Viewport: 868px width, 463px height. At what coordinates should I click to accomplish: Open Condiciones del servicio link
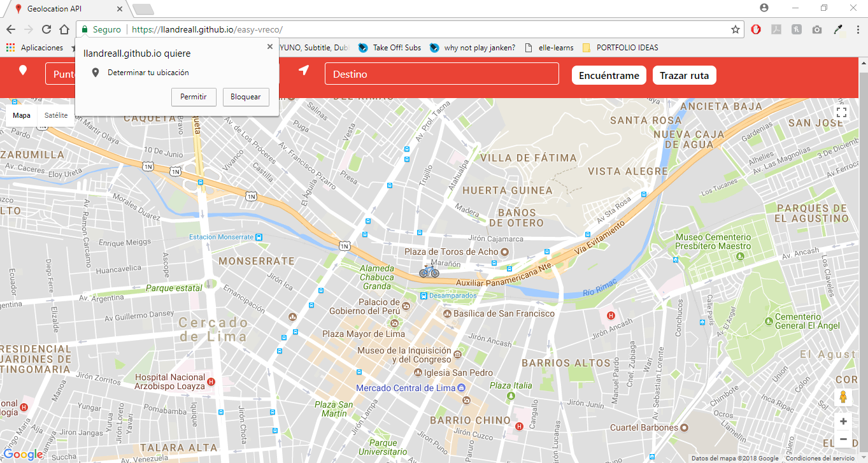(820, 459)
